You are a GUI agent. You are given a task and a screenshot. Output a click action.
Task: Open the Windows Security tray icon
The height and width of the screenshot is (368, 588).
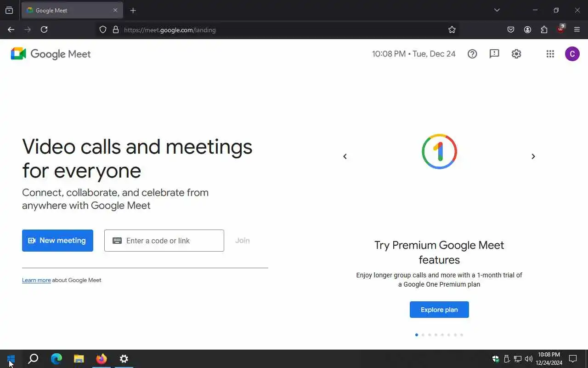(x=496, y=359)
